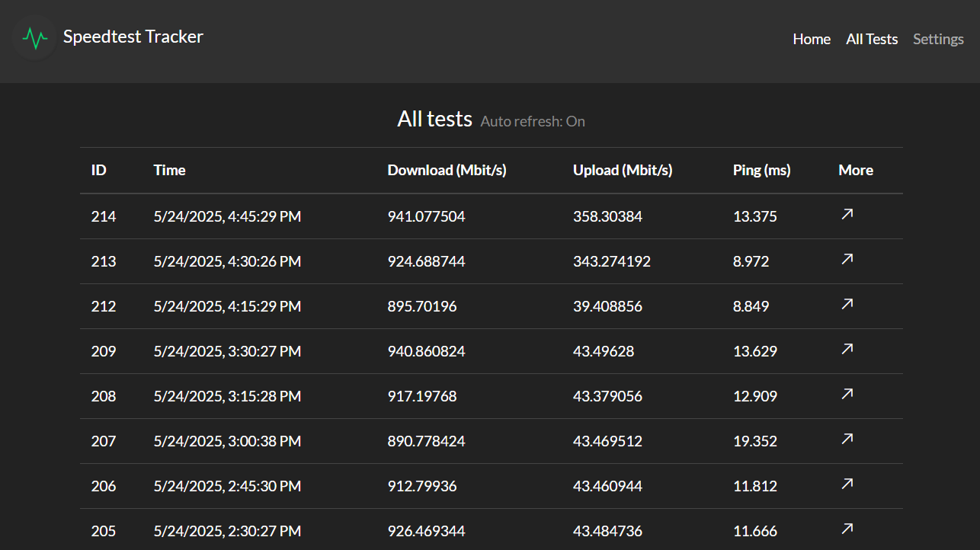Select ID cell 214
Screen dimensions: 980x550
pyautogui.click(x=104, y=216)
